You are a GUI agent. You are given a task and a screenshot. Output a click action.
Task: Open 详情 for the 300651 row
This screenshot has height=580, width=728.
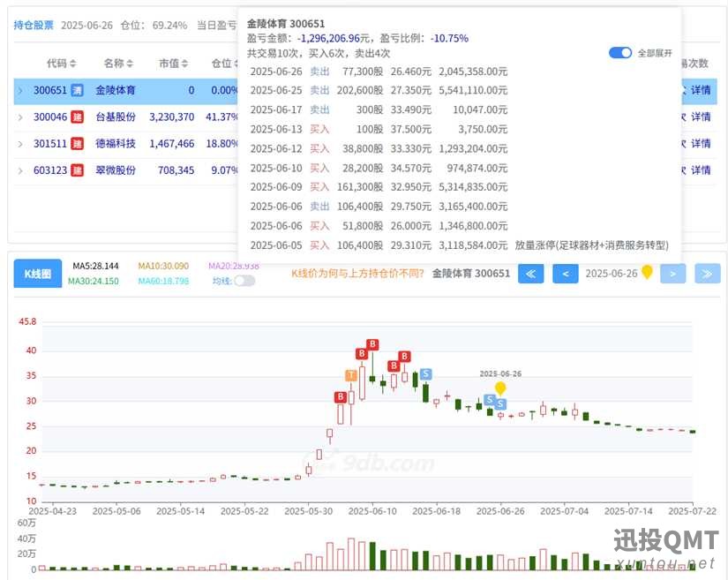[x=701, y=90]
